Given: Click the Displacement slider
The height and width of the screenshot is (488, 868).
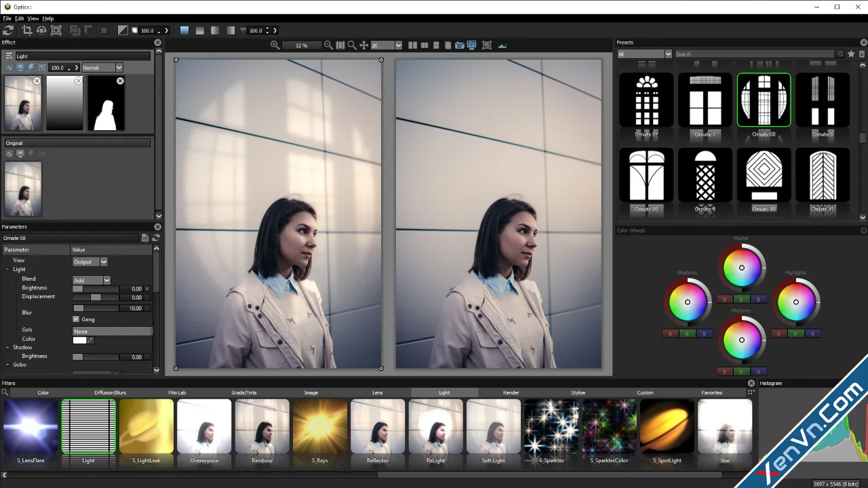Looking at the screenshot, I should 96,298.
